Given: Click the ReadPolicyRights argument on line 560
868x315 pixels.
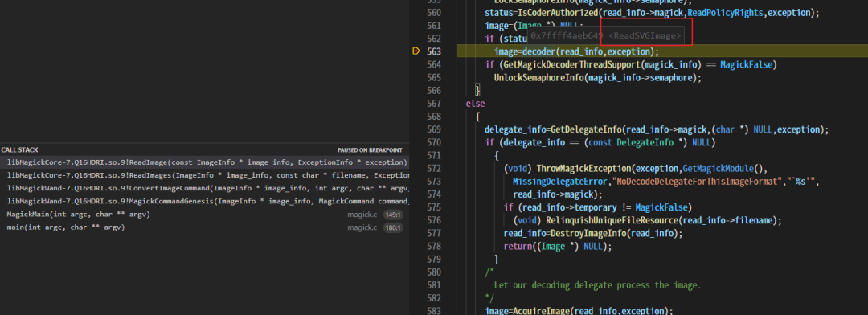Looking at the screenshot, I should (x=725, y=13).
